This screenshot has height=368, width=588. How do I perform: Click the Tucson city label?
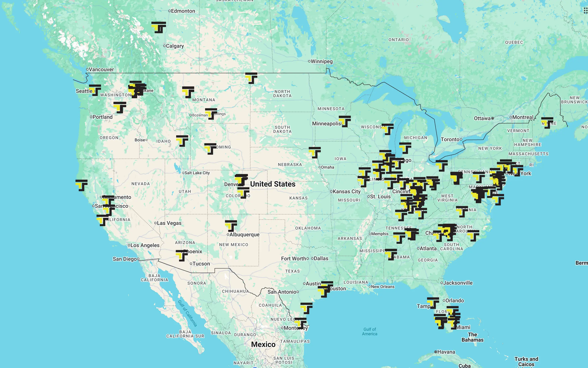tap(201, 264)
